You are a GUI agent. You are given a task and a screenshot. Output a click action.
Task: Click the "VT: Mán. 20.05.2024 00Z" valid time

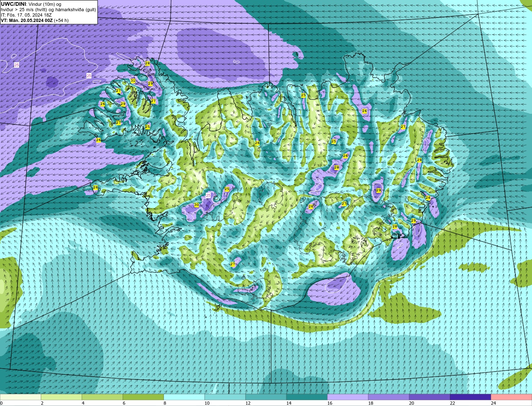coord(27,20)
